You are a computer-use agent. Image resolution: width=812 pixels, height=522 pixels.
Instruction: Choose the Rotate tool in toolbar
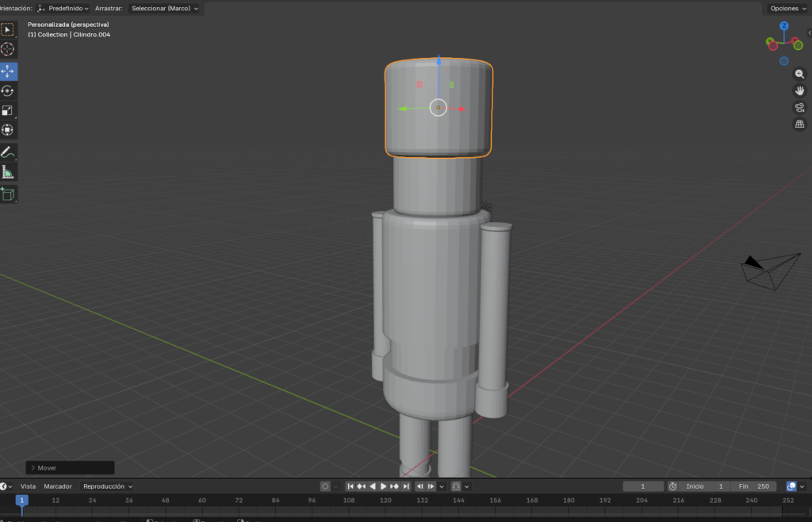click(x=8, y=91)
